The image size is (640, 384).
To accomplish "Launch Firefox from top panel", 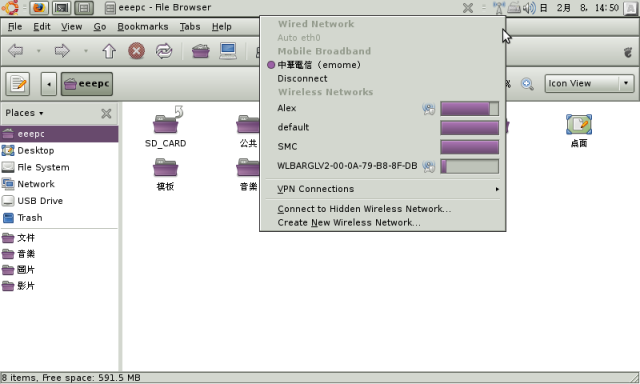I will [39, 8].
